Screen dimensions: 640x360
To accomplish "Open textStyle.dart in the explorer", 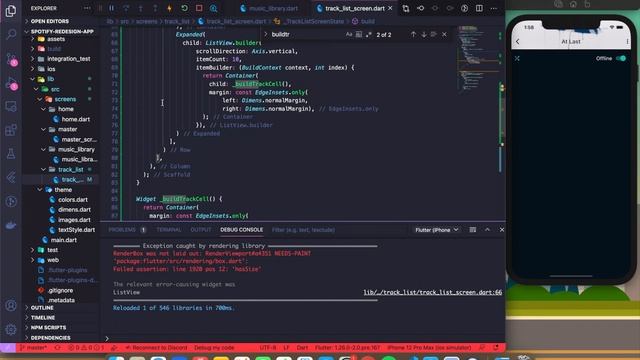I will click(x=76, y=230).
